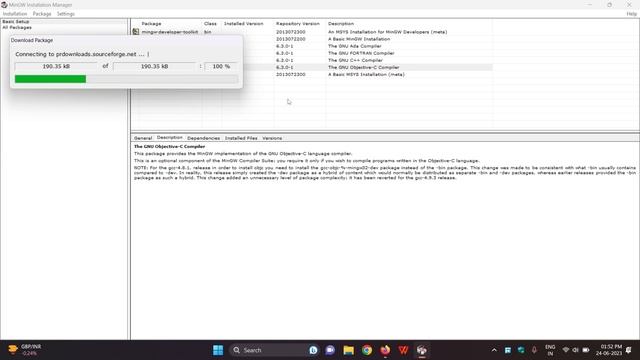Select 'A Basic MinGW Installation' row
The width and height of the screenshot is (640, 360).
(x=359, y=39)
